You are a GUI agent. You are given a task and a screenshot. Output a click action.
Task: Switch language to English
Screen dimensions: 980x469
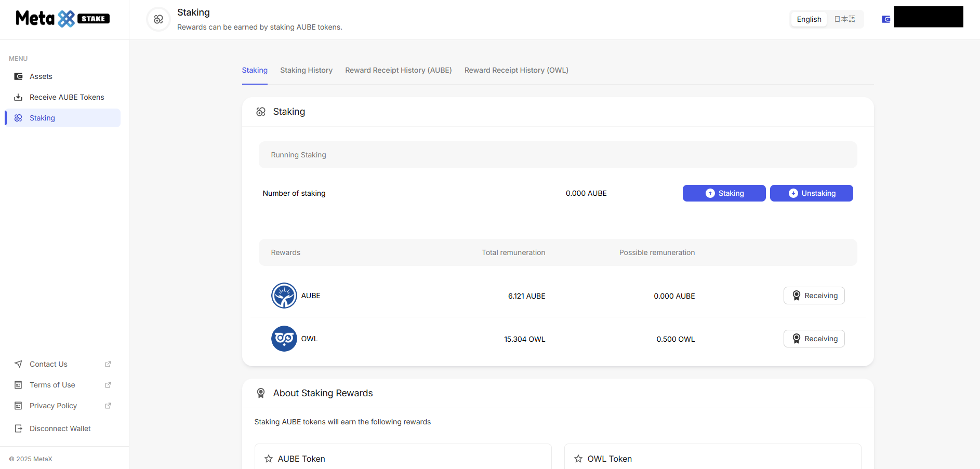pyautogui.click(x=809, y=19)
